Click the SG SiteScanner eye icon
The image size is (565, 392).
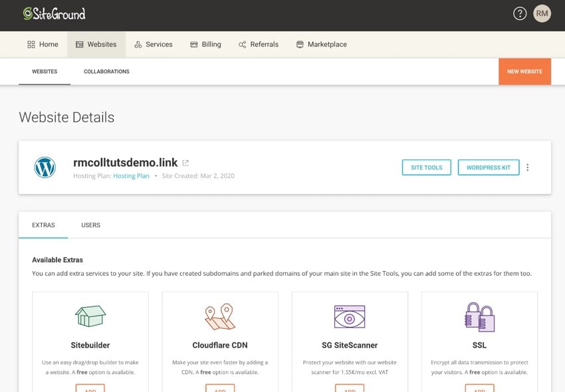348,316
